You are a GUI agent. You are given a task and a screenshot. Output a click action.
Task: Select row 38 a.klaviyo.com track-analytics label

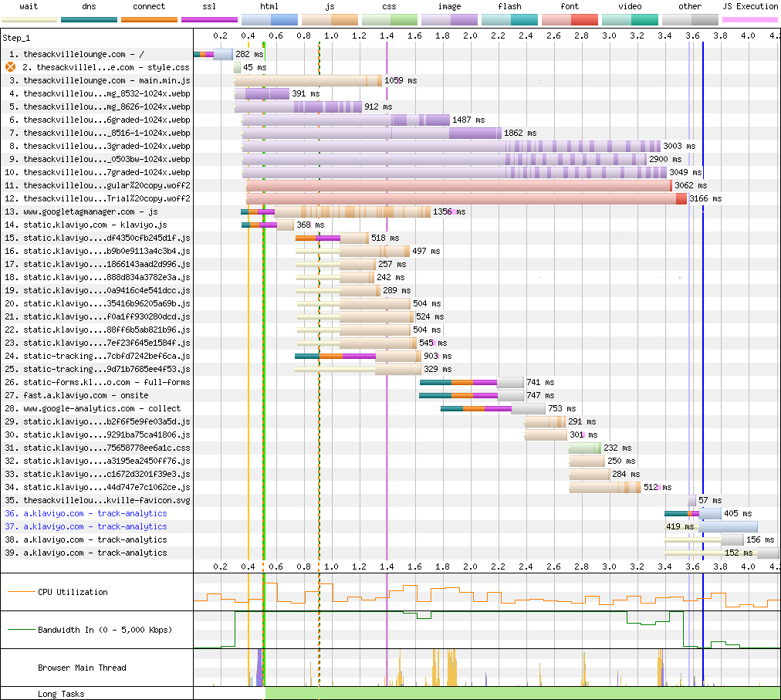pyautogui.click(x=86, y=539)
